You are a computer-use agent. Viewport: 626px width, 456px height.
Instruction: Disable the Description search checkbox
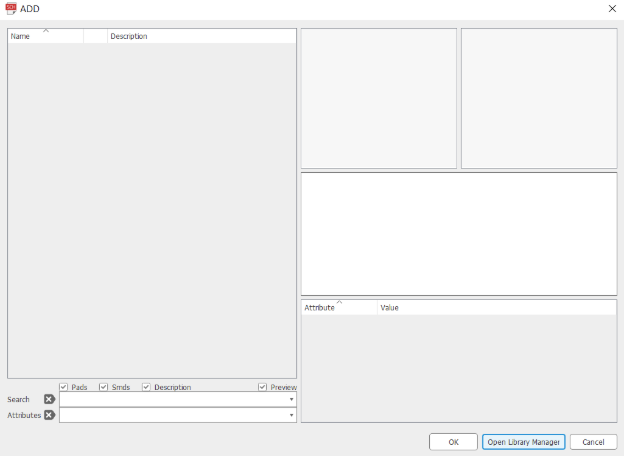pos(146,387)
